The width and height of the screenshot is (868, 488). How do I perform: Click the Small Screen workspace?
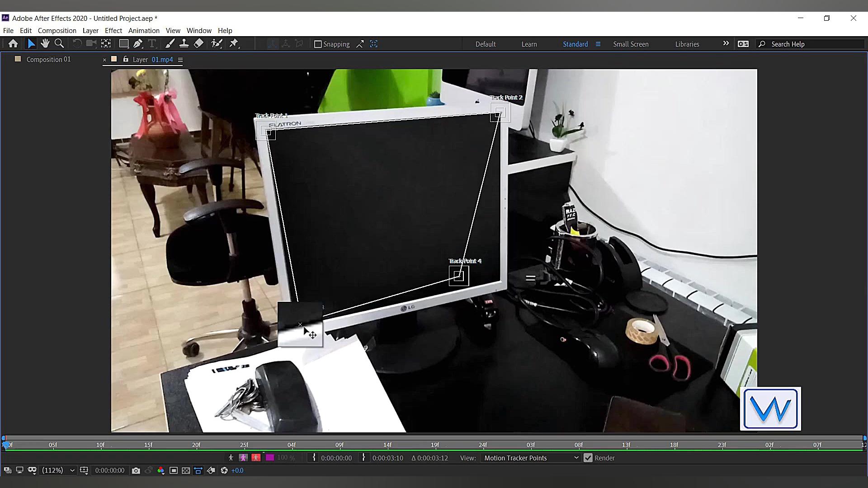631,44
